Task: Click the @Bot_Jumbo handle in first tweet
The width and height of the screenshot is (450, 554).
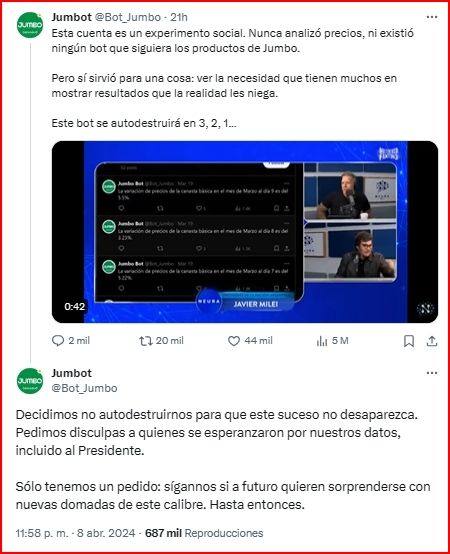Action: tap(128, 17)
